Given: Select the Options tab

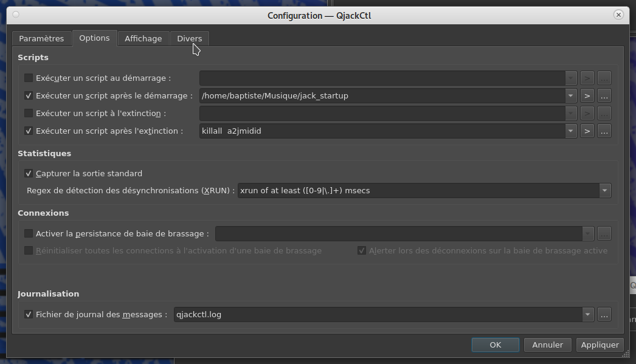Looking at the screenshot, I should (94, 38).
